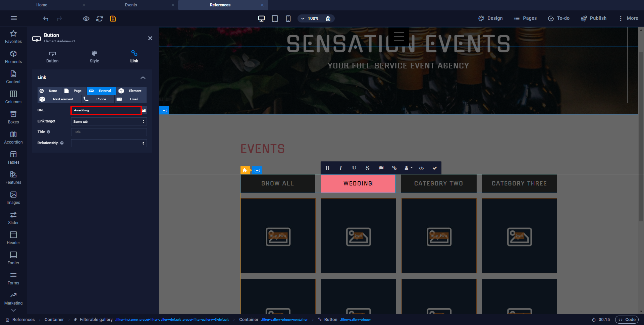Confirm text edit with checkmark icon

click(435, 168)
